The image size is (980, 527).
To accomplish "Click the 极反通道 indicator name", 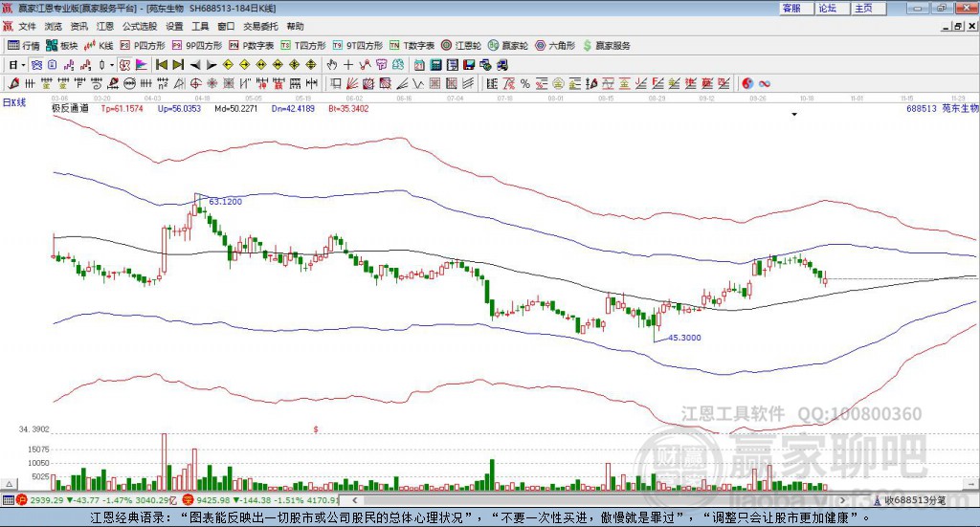I will point(70,108).
